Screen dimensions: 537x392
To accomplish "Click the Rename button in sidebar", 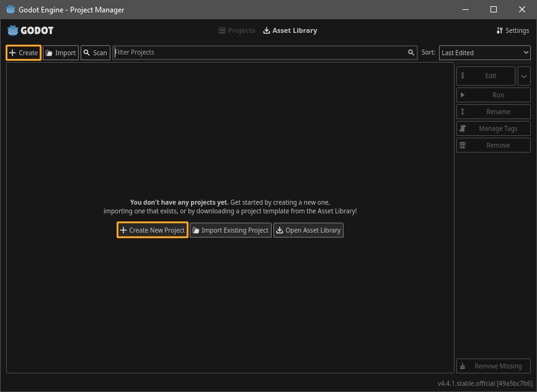I will pos(493,112).
